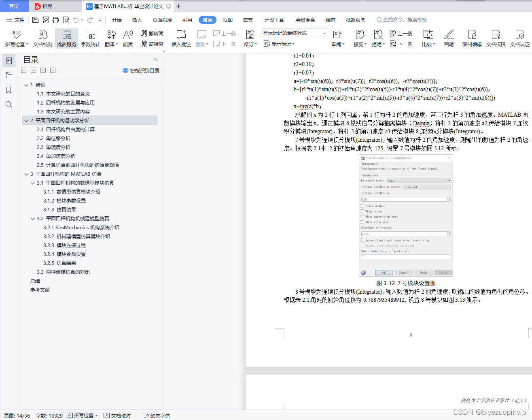532x420 pixels.
Task: Go to previous change 上一条 in revisions group
Action: pos(401,33)
